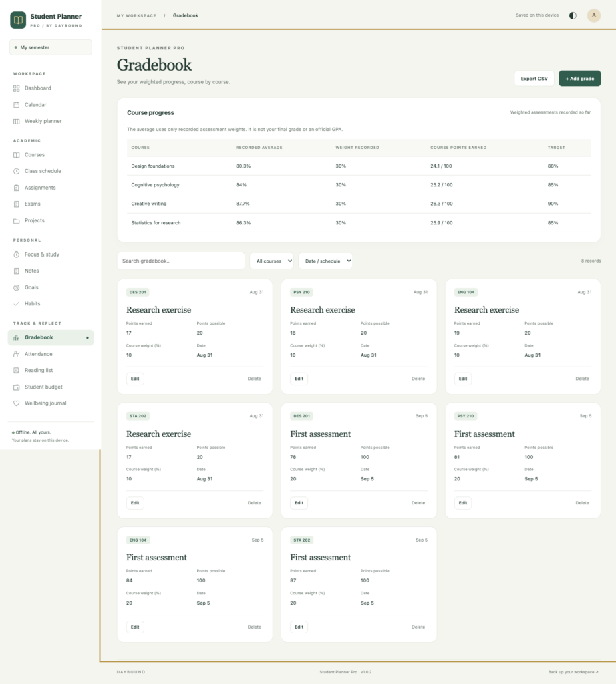616x684 pixels.
Task: Click the Recorded Average column header
Action: [259, 148]
